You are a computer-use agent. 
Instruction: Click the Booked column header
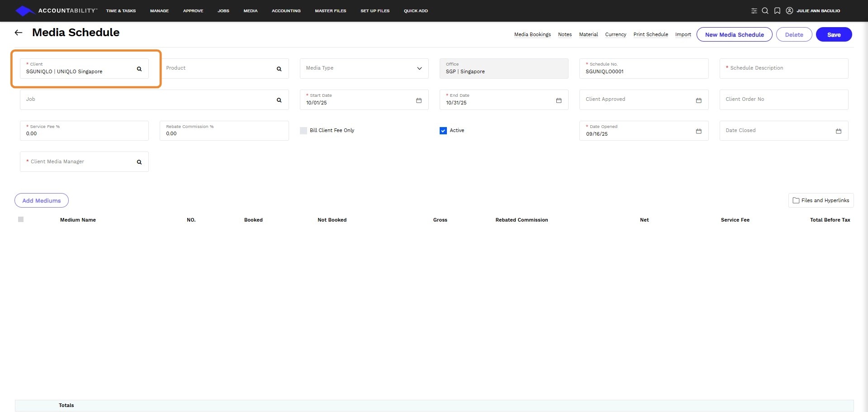coord(253,220)
